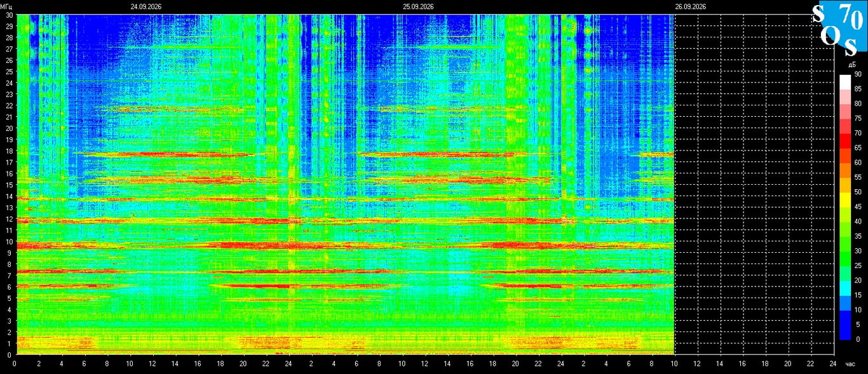Click the 25 value on the dB scale

[x=858, y=265]
